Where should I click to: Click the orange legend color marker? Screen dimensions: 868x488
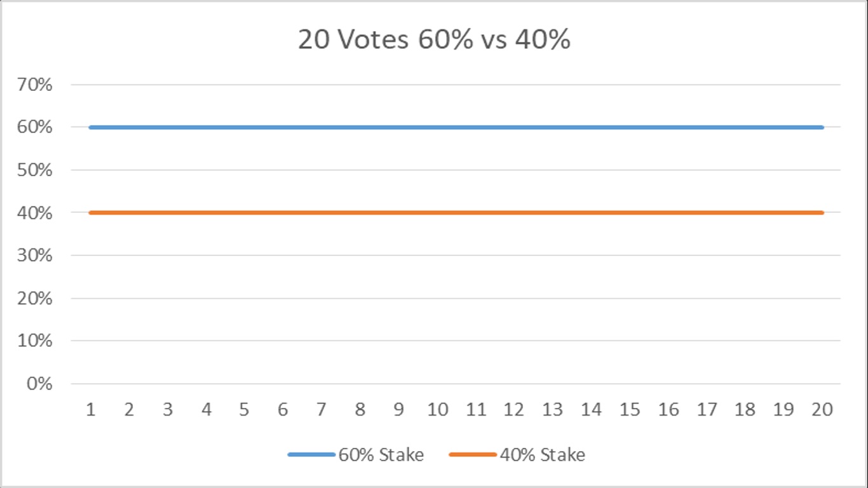pyautogui.click(x=472, y=455)
